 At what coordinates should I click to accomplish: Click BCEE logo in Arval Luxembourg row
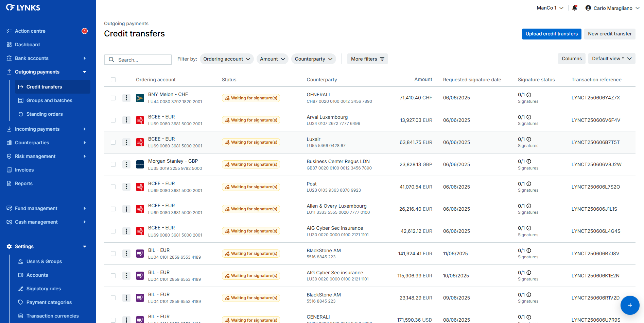tap(140, 120)
